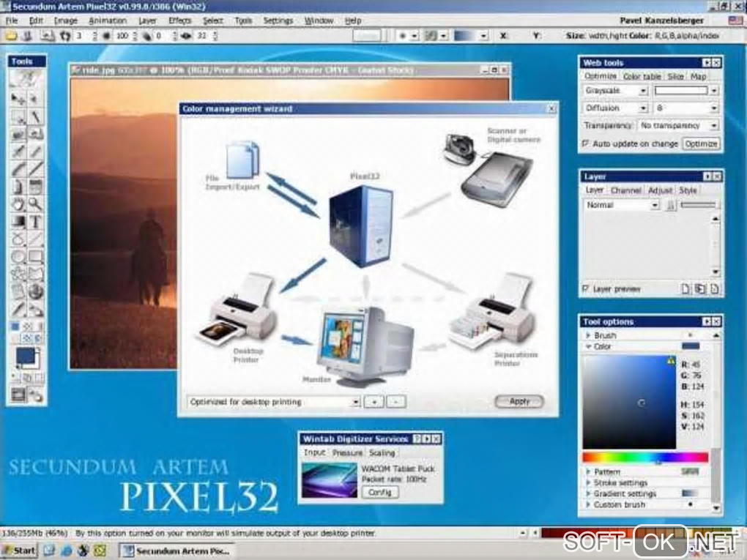The image size is (747, 560).
Task: Click the rainbow hue slider bar
Action: coord(645,458)
